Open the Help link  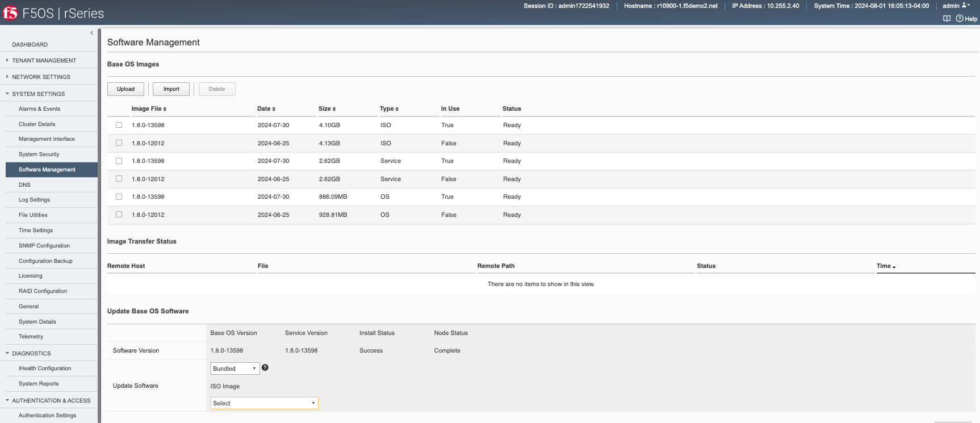click(x=966, y=19)
